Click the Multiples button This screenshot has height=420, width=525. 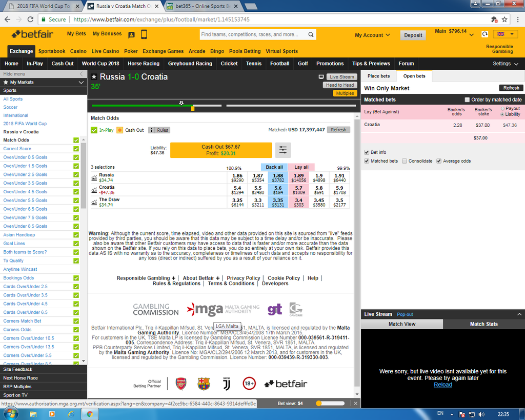pyautogui.click(x=345, y=93)
